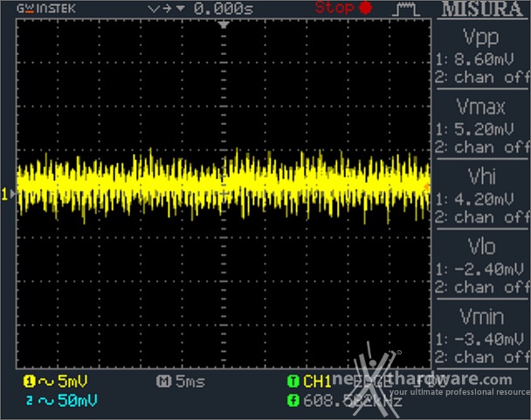Click the green T trigger source icon
Screen dimensions: 531x420
tap(293, 382)
